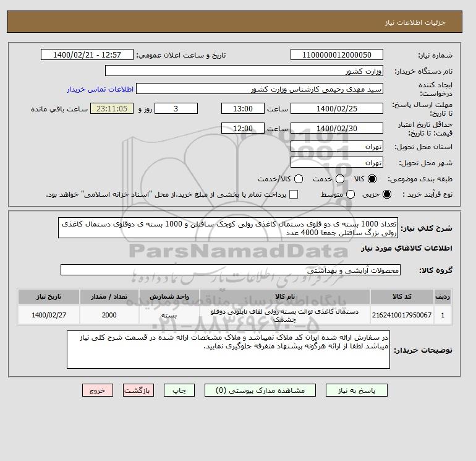Open the اطلاعات تماس خریدار link
The width and height of the screenshot is (476, 461).
(x=100, y=89)
